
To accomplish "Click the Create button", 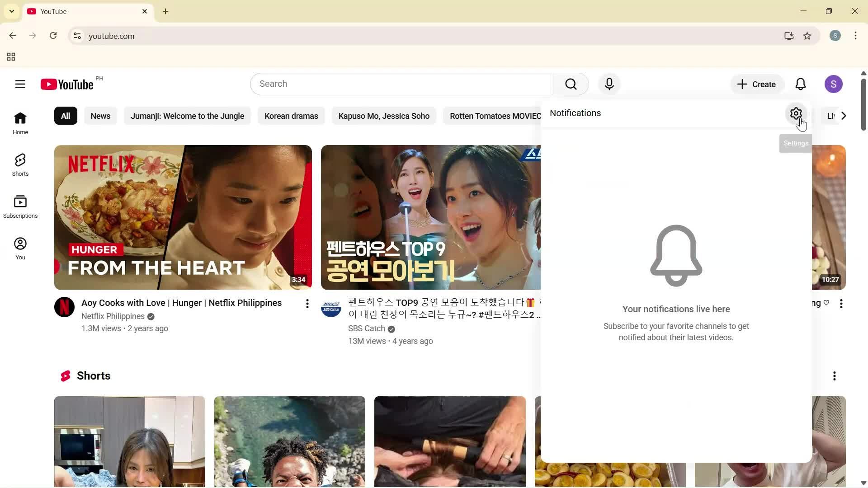I will pyautogui.click(x=756, y=84).
